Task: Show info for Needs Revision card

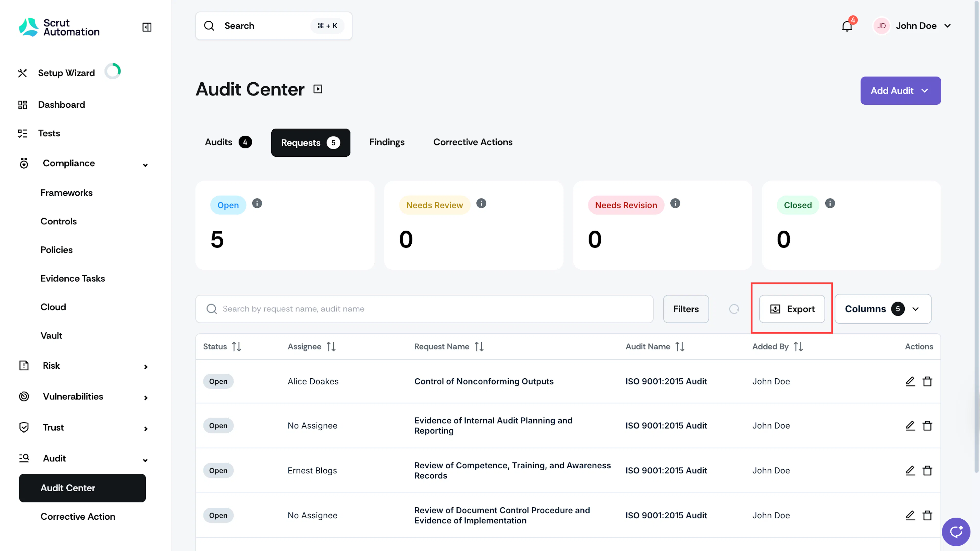Action: click(x=675, y=204)
